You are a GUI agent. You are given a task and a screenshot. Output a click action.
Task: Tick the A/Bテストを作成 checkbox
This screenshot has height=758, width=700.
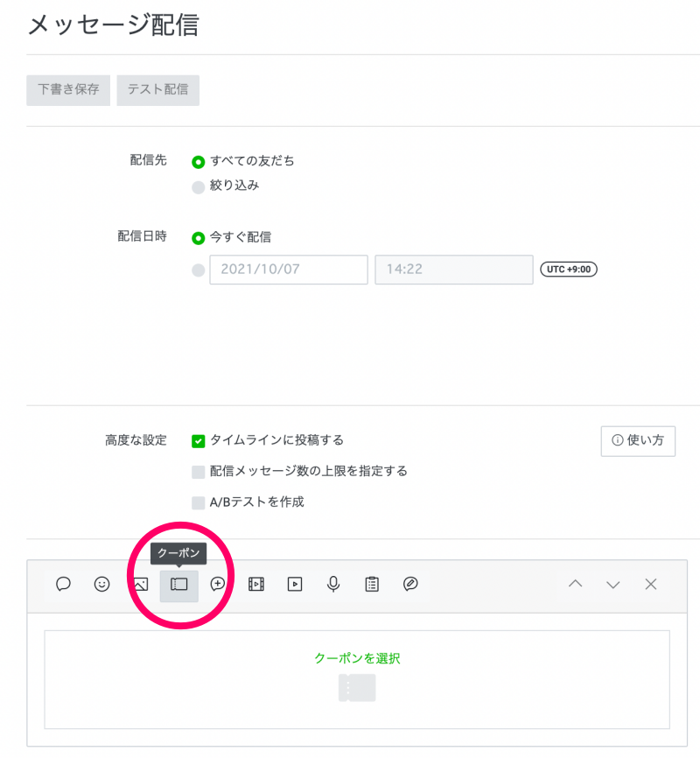[199, 502]
